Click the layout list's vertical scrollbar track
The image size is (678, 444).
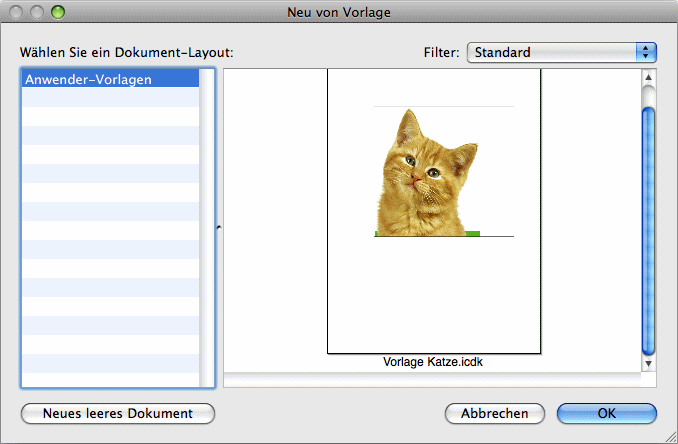coord(207,230)
